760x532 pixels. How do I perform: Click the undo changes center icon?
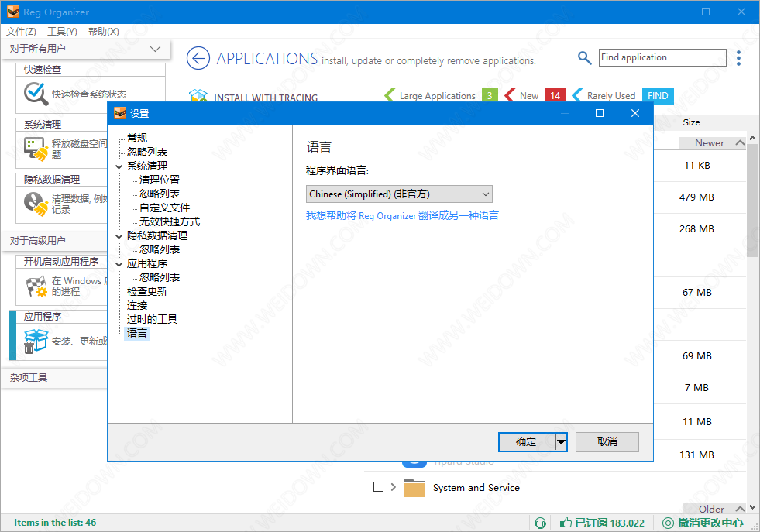click(668, 523)
